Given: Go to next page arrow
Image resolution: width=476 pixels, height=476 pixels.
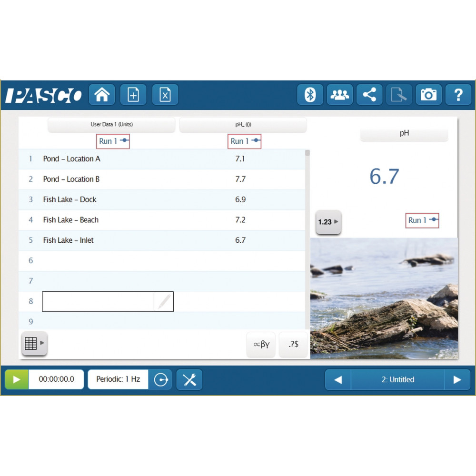Looking at the screenshot, I should click(457, 379).
